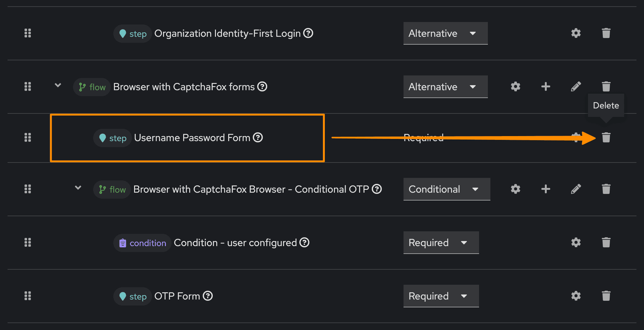This screenshot has width=644, height=330.
Task: Click the plus icon for Browser with CaptchaFox forms
Action: [x=545, y=86]
